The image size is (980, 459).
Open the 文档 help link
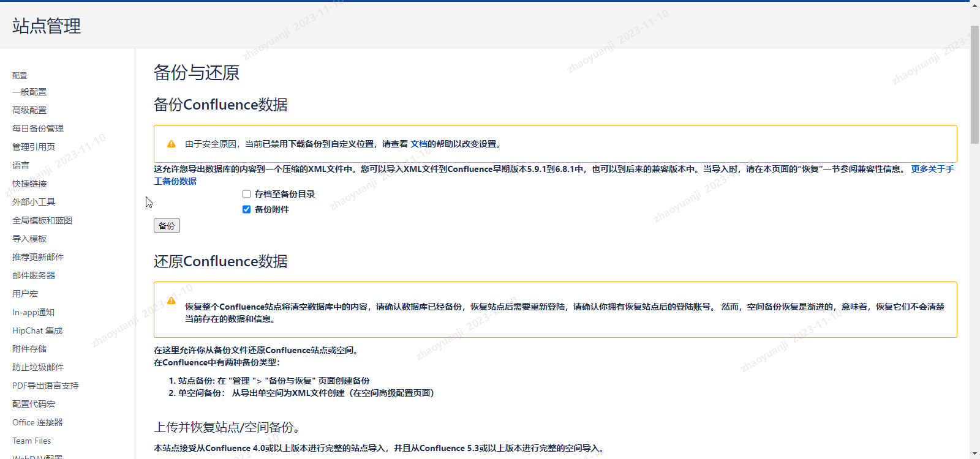[x=419, y=144]
